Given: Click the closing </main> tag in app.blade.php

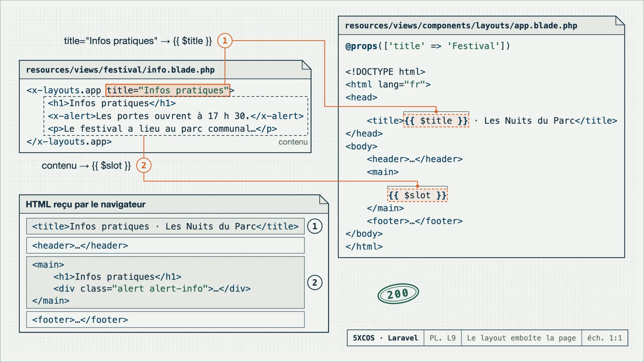Looking at the screenshot, I should [x=385, y=208].
